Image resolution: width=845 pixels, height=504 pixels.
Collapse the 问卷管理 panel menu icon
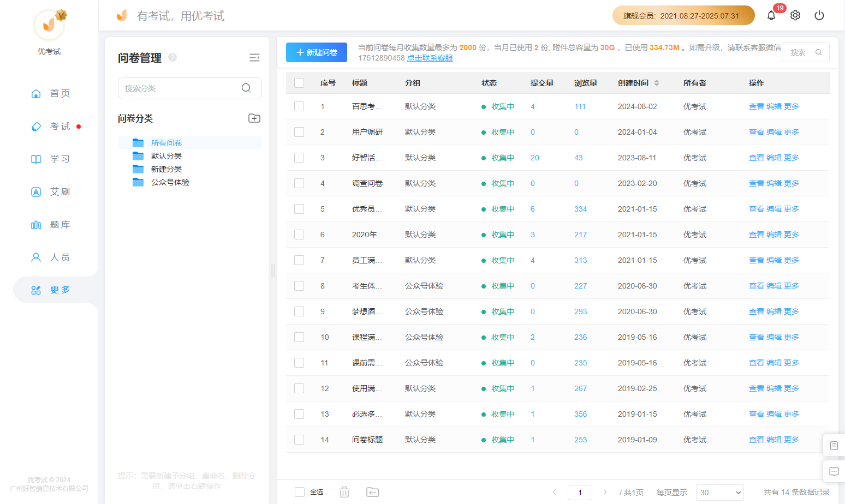pos(254,58)
